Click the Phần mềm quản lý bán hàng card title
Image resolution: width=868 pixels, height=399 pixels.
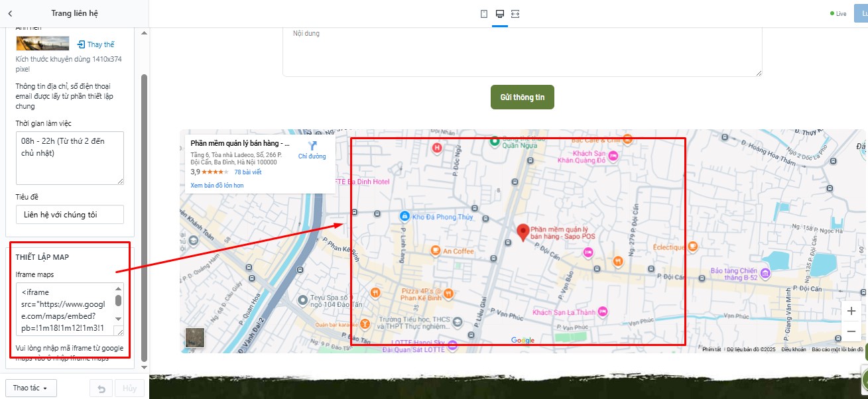[x=240, y=142]
